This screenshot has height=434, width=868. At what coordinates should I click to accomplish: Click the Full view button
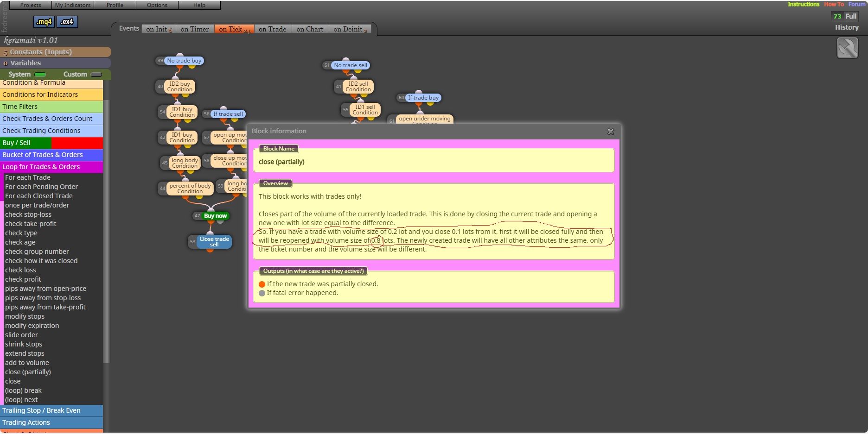click(851, 16)
